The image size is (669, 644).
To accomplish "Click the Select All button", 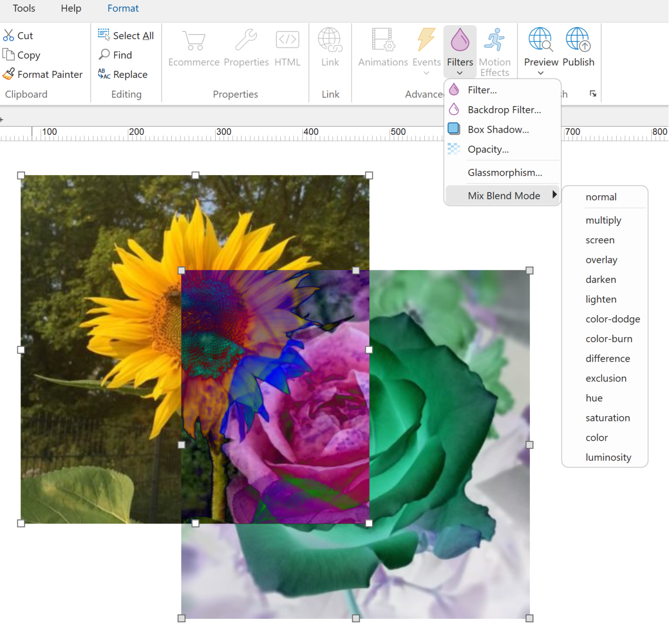I will click(x=126, y=36).
